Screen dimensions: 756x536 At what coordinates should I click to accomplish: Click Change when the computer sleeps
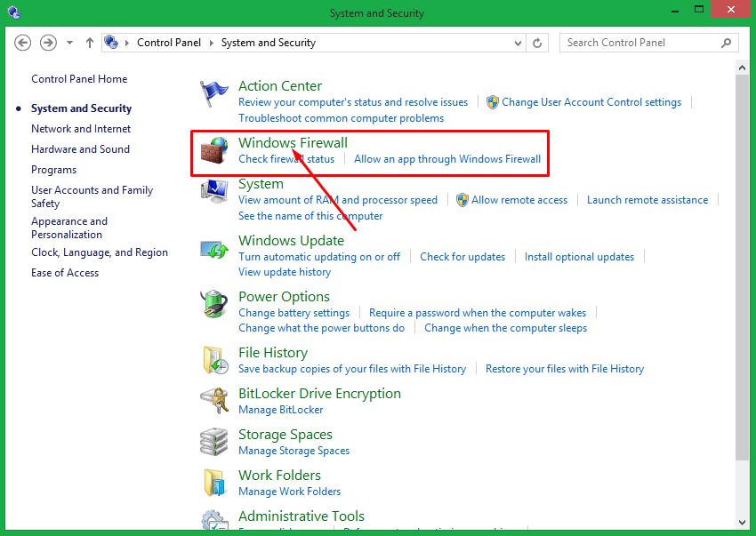505,328
